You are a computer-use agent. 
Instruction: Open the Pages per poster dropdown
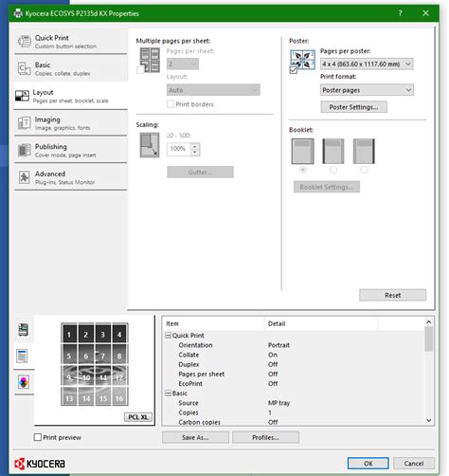367,64
